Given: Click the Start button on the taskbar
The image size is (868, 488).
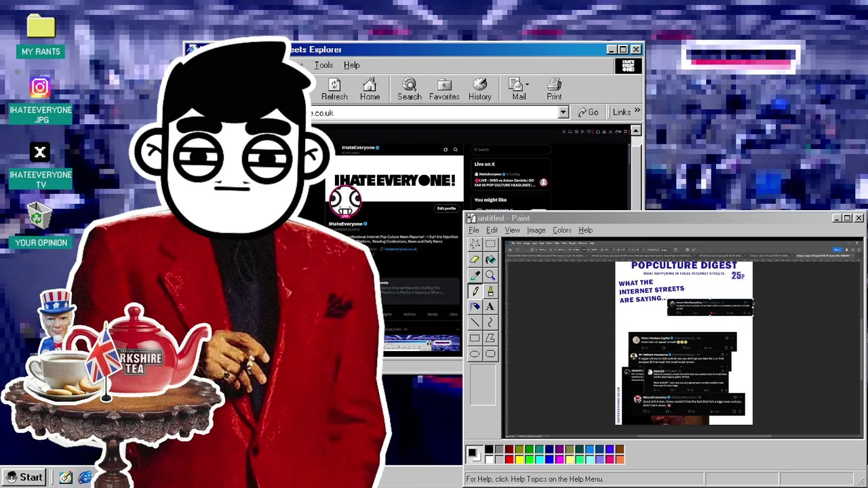Looking at the screenshot, I should tap(25, 477).
